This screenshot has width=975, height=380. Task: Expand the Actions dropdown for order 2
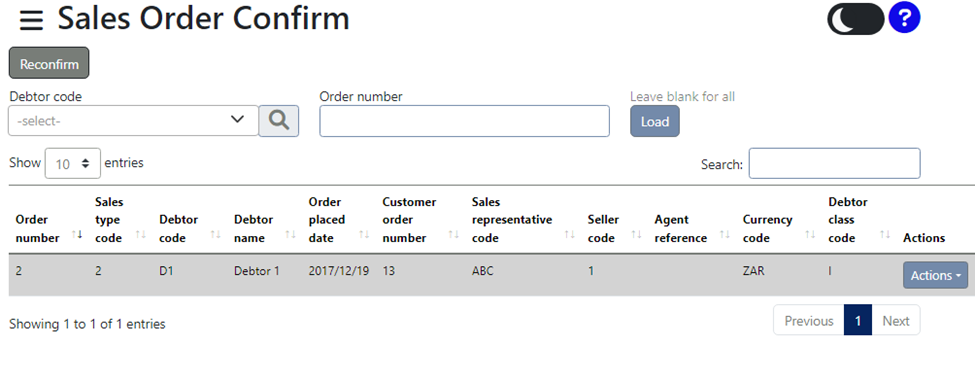(935, 275)
